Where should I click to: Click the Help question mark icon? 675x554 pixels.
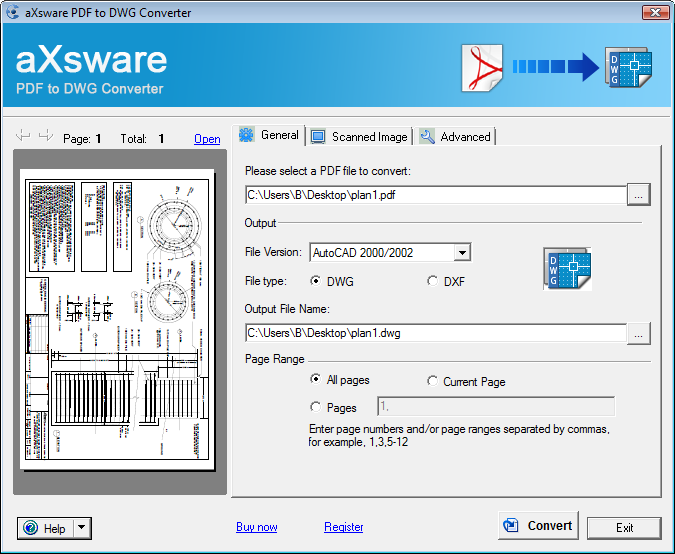pyautogui.click(x=31, y=528)
